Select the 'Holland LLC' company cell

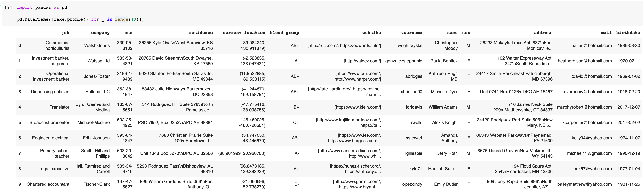tap(98, 92)
